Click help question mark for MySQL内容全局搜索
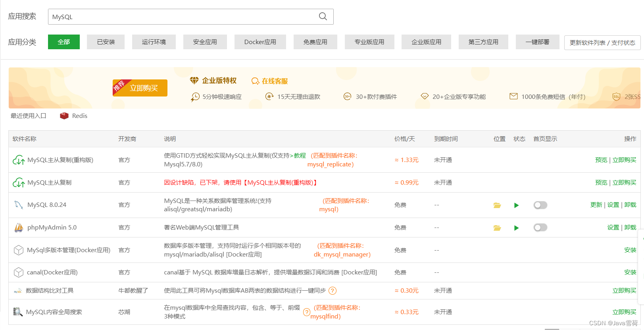This screenshot has width=644, height=330. [x=306, y=312]
